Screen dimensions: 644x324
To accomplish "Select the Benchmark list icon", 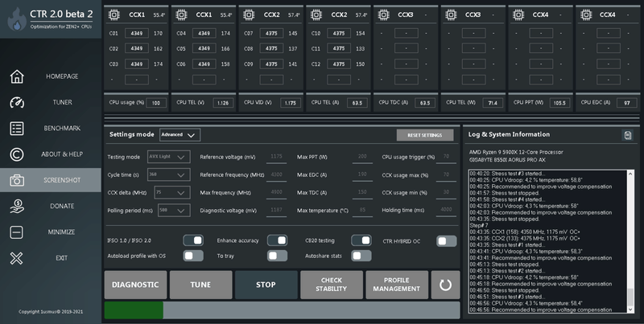I will (16, 128).
